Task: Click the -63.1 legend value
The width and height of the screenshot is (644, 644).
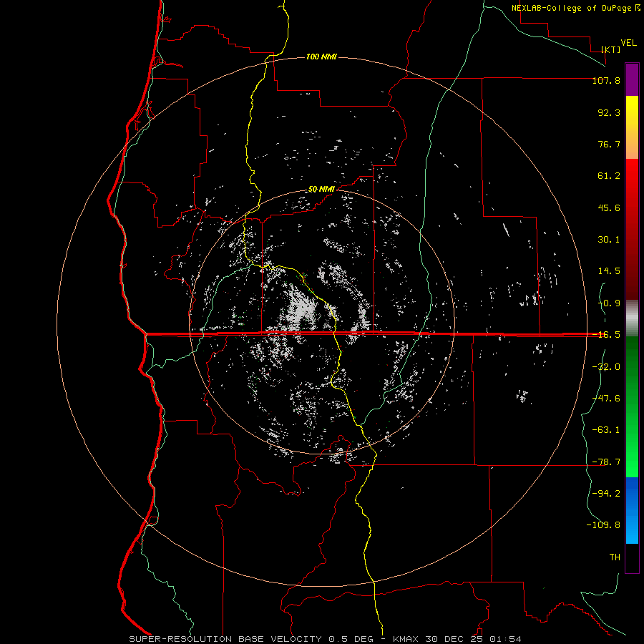Action: (606, 430)
